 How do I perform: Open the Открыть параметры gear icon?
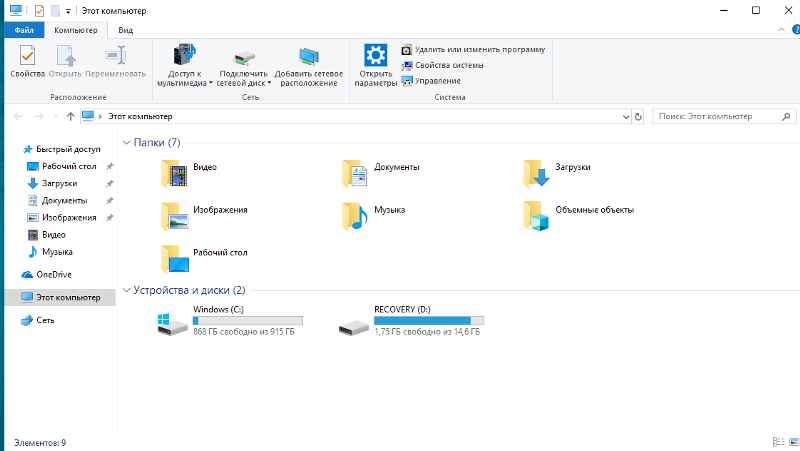tap(376, 55)
